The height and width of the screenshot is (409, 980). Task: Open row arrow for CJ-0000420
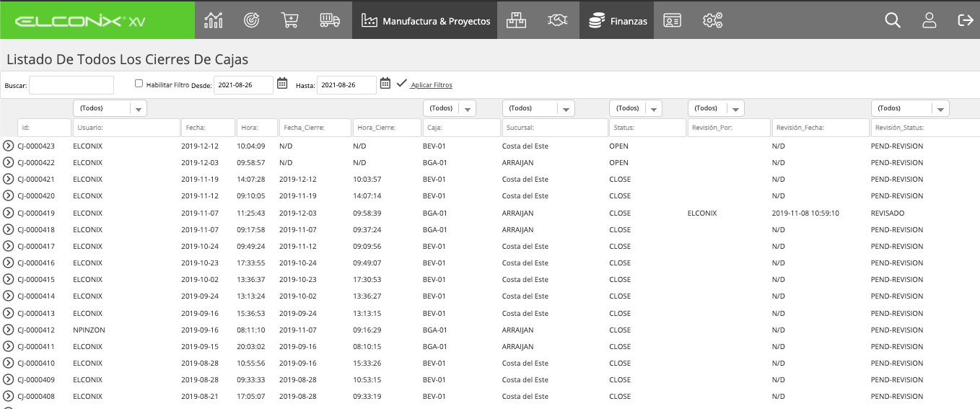[x=9, y=195]
